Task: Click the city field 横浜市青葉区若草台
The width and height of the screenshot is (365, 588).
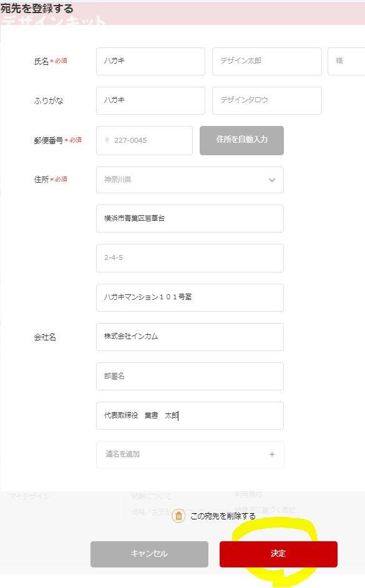Action: click(x=190, y=219)
